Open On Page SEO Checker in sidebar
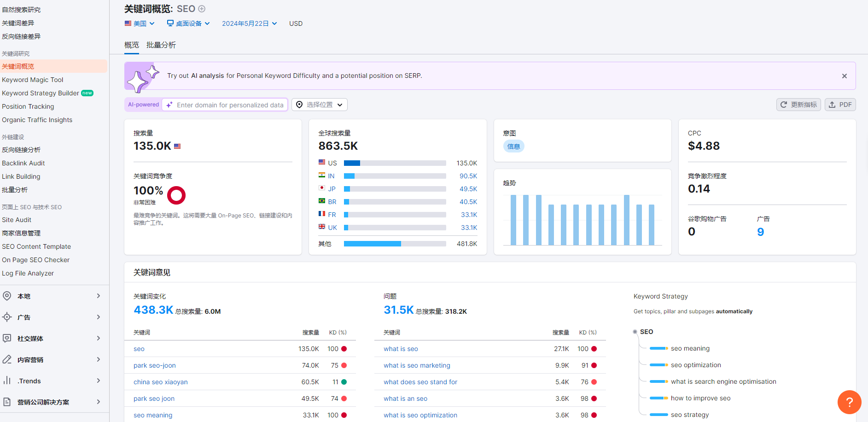Image resolution: width=868 pixels, height=422 pixels. [x=36, y=260]
